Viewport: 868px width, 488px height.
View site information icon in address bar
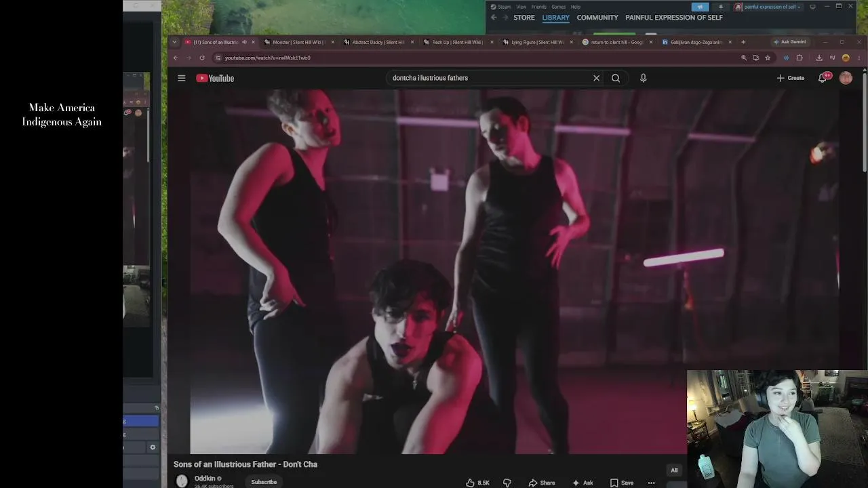tap(218, 58)
